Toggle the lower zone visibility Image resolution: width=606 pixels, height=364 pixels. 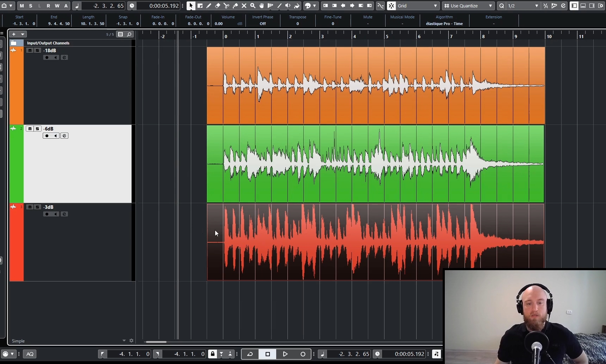(583, 6)
